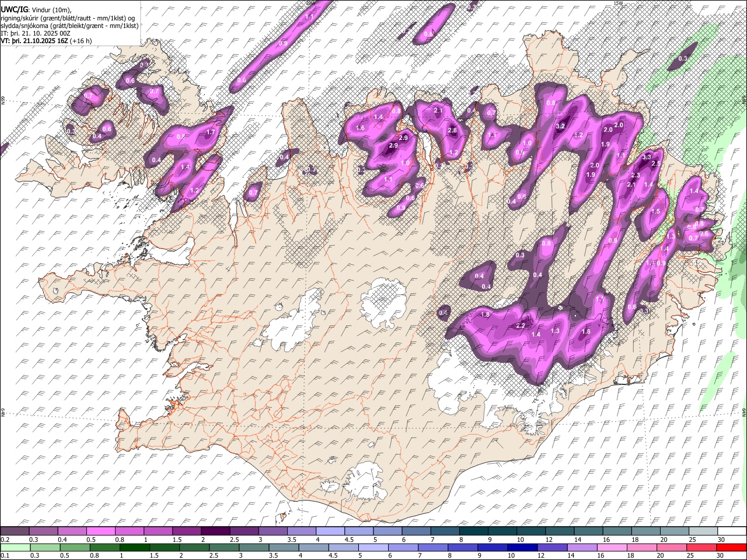This screenshot has height=560, width=747.
Task: Click the 2.2 value label on the map
Action: pos(521,326)
